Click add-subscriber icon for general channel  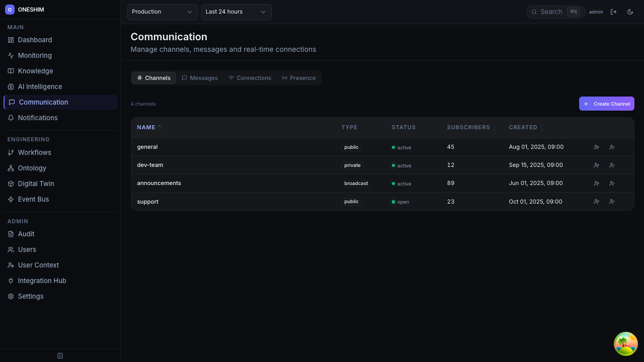[596, 147]
